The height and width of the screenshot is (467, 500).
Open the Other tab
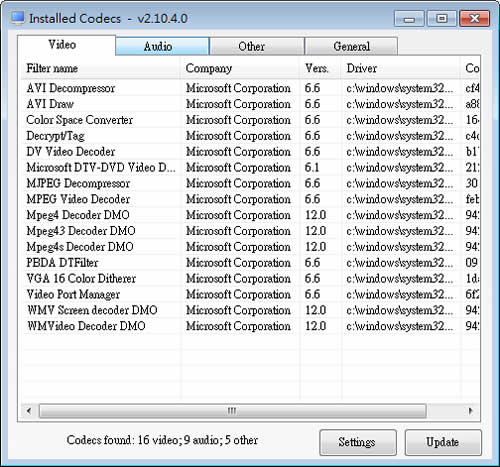(x=257, y=46)
